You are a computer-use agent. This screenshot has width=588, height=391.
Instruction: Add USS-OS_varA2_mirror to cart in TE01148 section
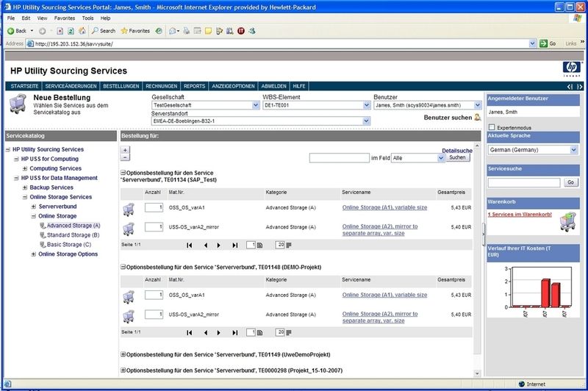[129, 316]
